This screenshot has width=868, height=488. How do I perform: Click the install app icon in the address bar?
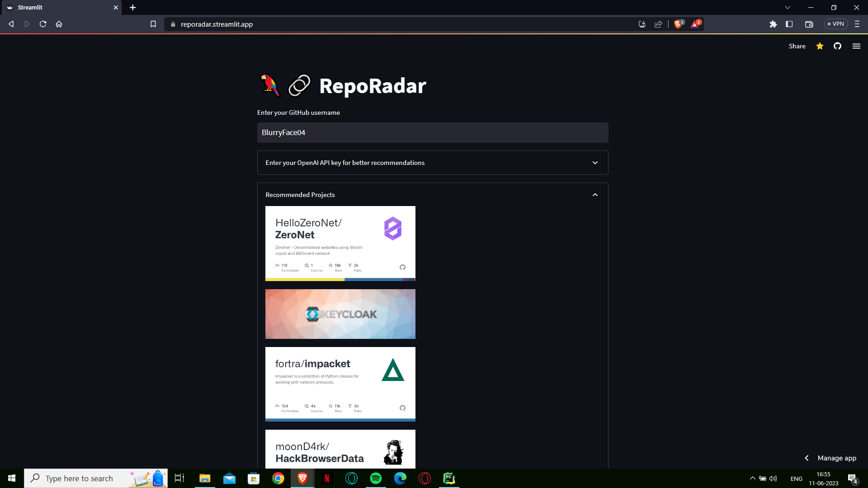642,24
